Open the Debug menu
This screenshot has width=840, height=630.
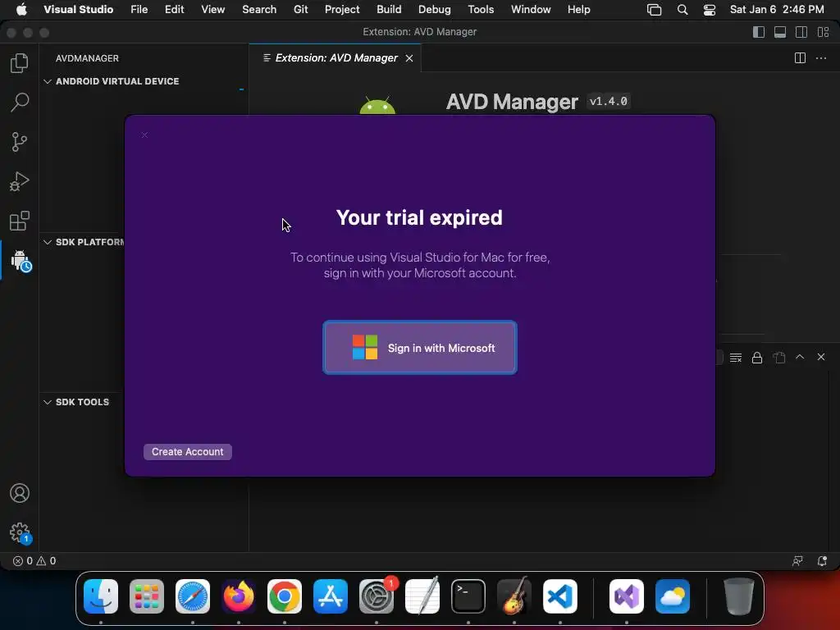pyautogui.click(x=435, y=10)
